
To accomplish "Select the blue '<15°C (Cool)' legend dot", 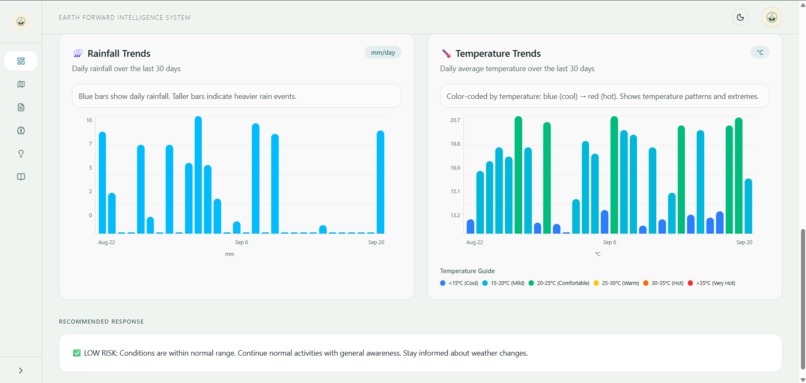I will pyautogui.click(x=443, y=283).
